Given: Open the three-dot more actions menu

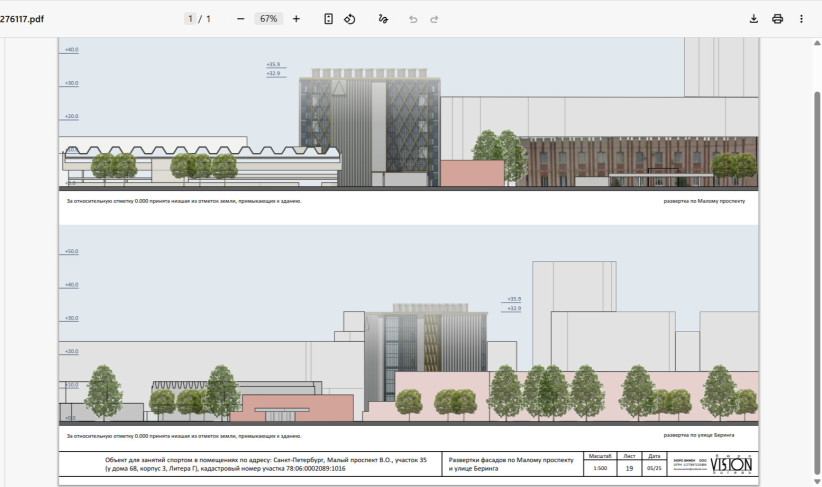Looking at the screenshot, I should click(801, 19).
